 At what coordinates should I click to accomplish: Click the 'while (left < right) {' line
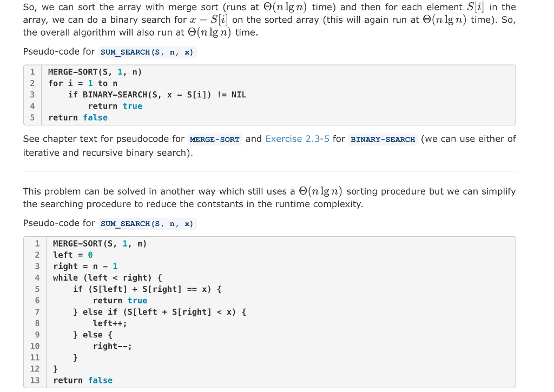coord(108,277)
